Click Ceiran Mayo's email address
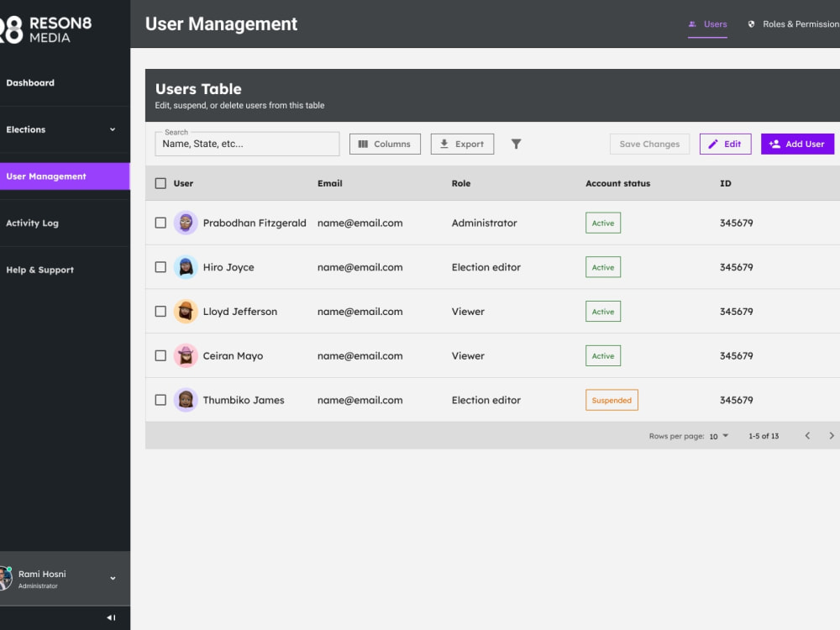 click(360, 355)
